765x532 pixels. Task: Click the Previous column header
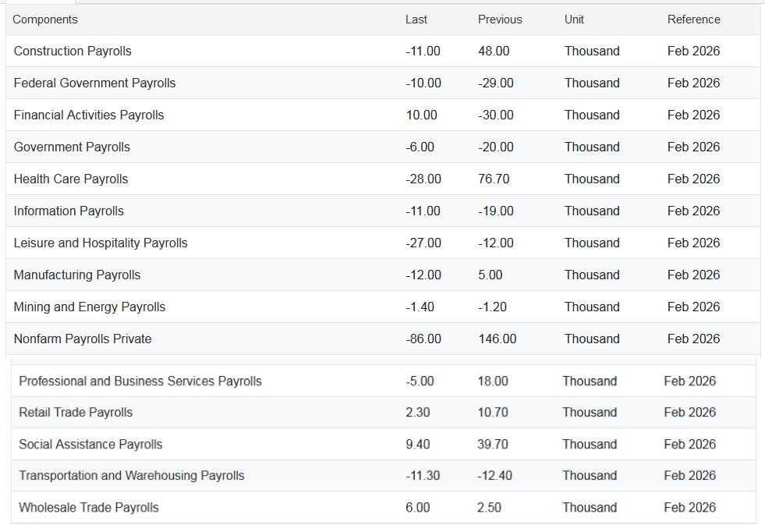point(500,20)
